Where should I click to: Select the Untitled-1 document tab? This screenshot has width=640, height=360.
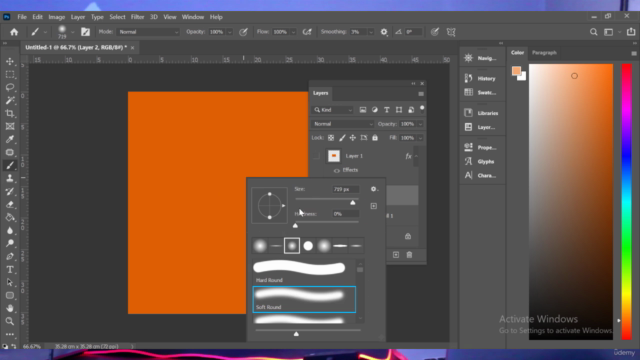point(76,47)
